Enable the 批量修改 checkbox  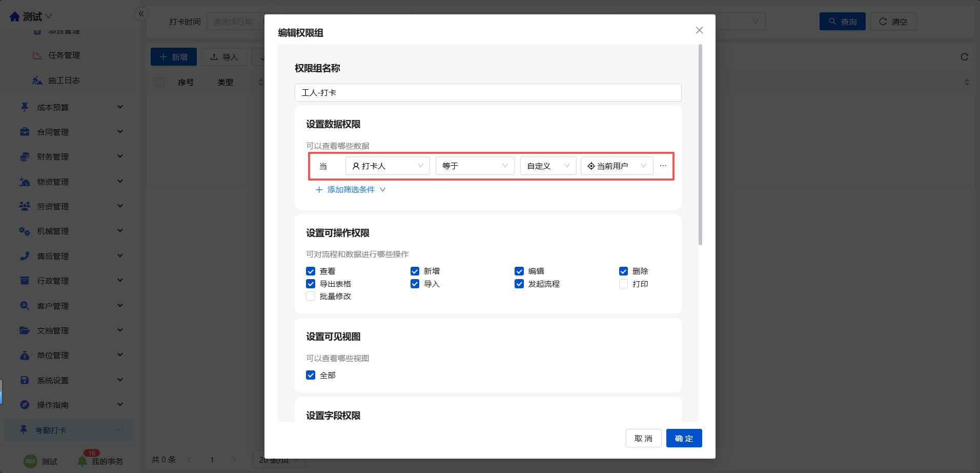tap(311, 297)
